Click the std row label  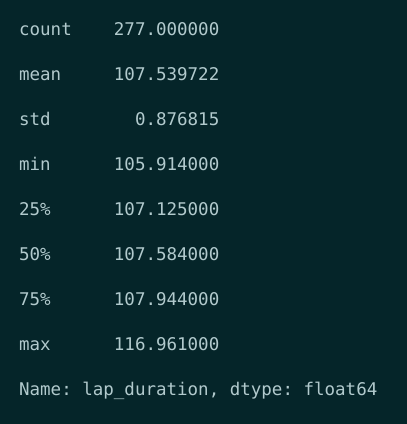[35, 119]
